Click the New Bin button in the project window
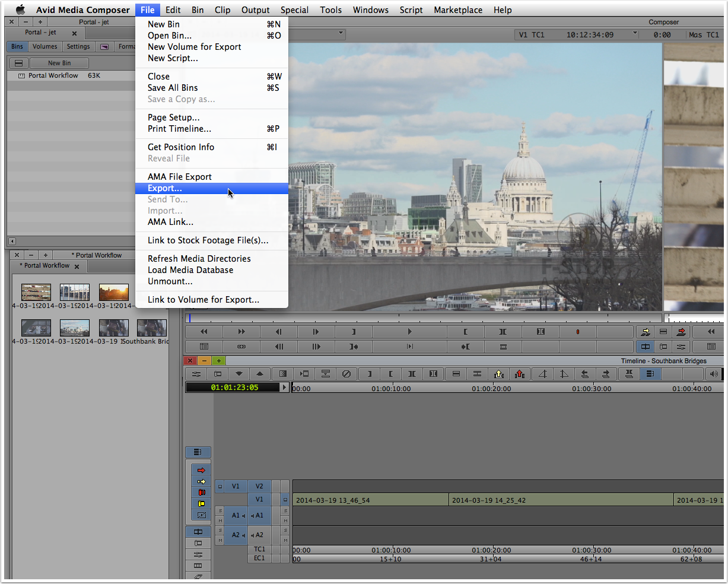This screenshot has height=584, width=728. (59, 63)
